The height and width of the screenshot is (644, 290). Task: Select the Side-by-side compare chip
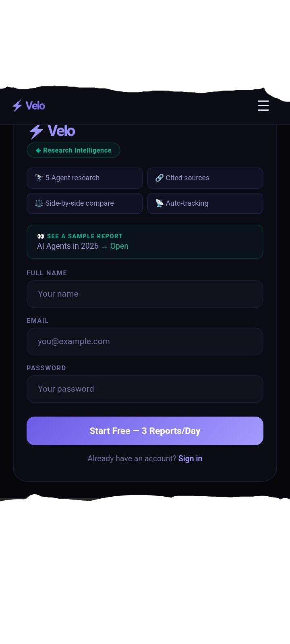click(85, 203)
